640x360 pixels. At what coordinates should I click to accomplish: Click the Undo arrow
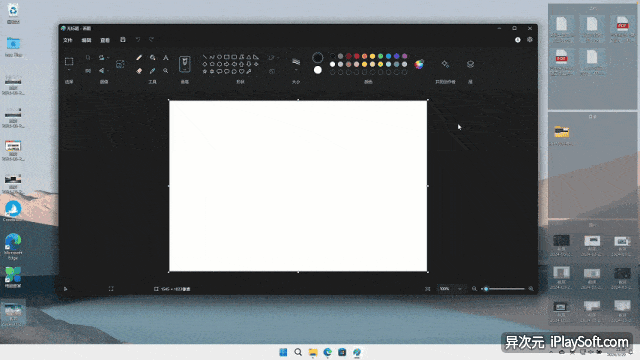click(138, 40)
